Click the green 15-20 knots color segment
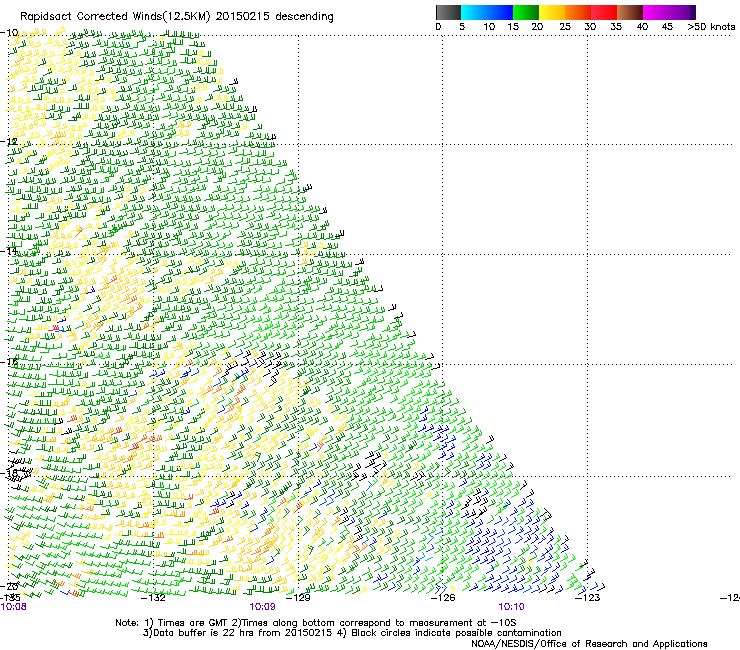This screenshot has width=740, height=650. tap(526, 12)
